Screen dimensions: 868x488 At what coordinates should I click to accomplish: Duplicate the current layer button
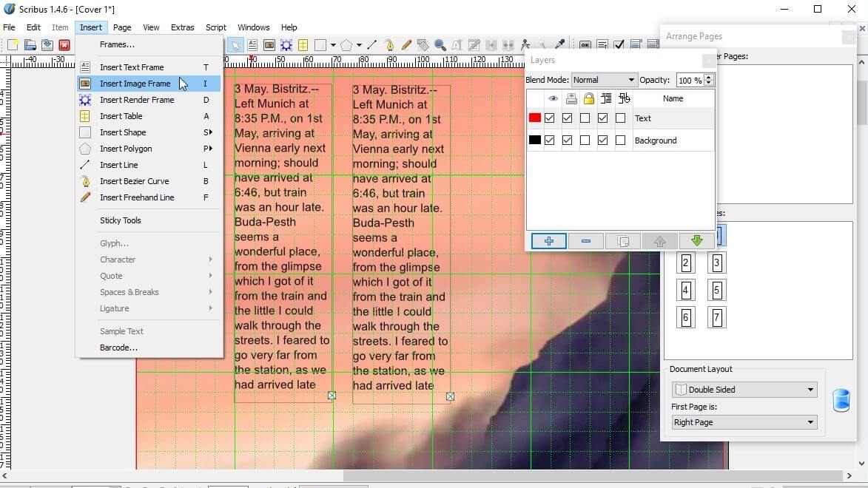click(623, 241)
